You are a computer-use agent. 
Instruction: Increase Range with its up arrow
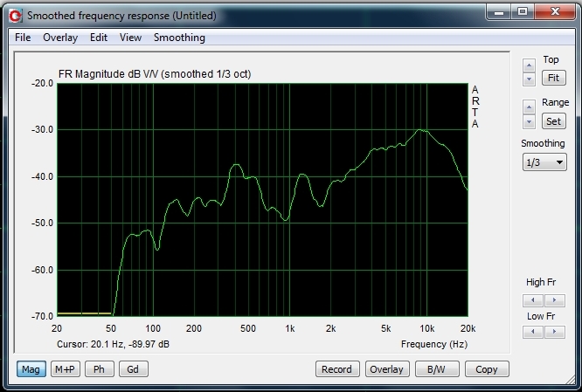(529, 107)
